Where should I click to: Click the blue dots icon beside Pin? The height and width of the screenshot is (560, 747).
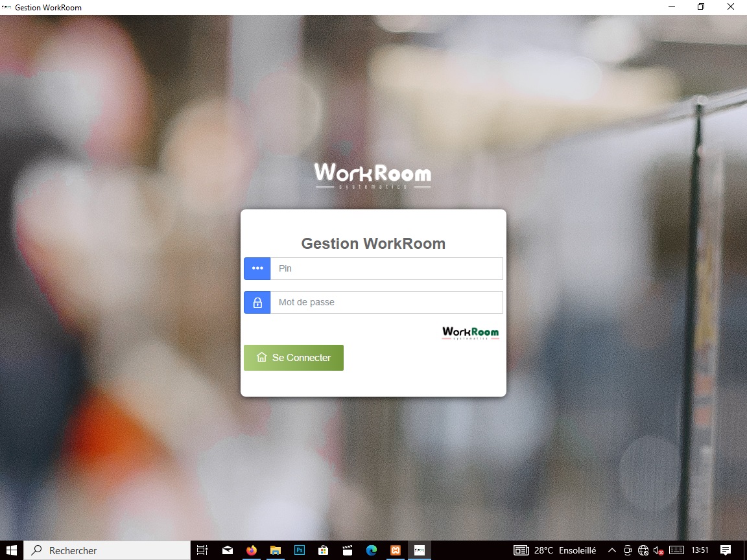(257, 268)
